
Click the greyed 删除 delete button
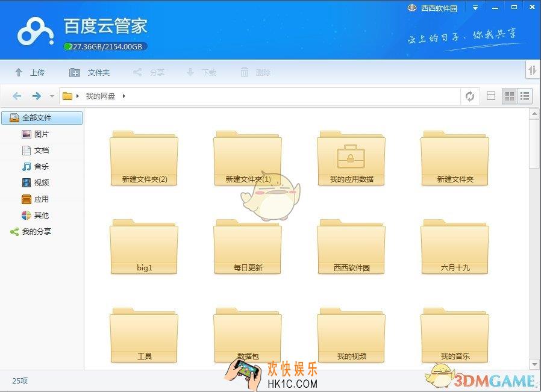[255, 72]
